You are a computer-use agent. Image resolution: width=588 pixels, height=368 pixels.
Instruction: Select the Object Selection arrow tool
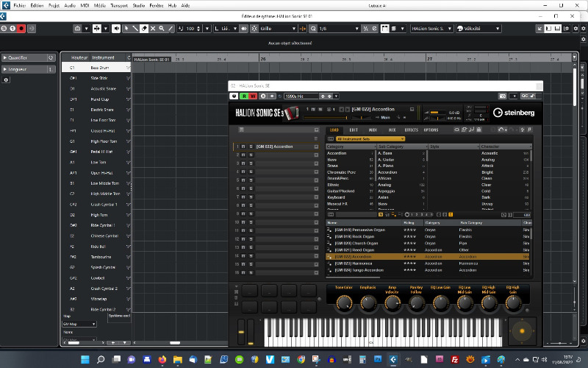(126, 29)
